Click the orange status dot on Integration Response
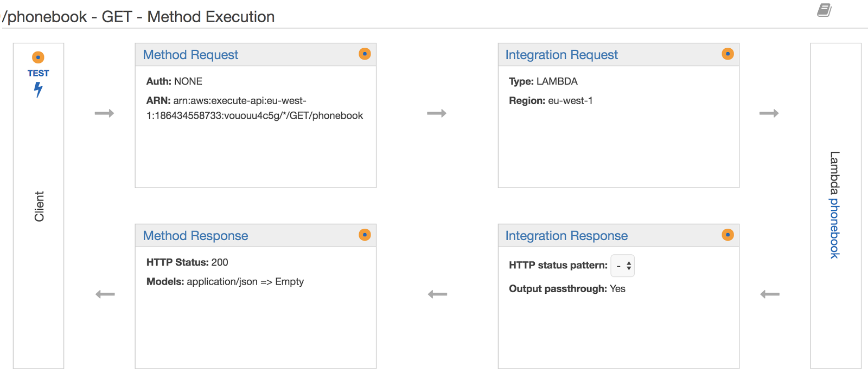The height and width of the screenshot is (374, 868). point(727,235)
